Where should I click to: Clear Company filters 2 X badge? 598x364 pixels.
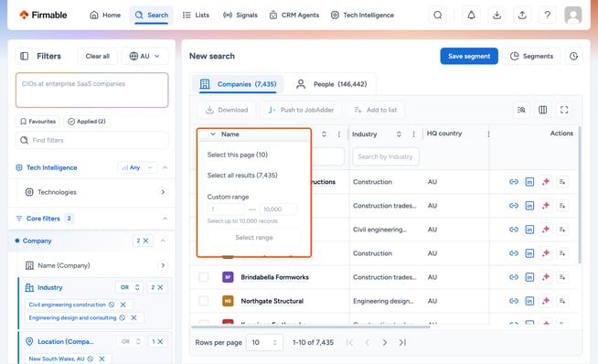pos(143,241)
